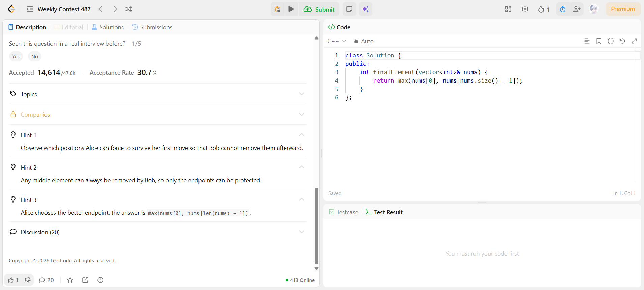Submit the solution

click(x=319, y=9)
